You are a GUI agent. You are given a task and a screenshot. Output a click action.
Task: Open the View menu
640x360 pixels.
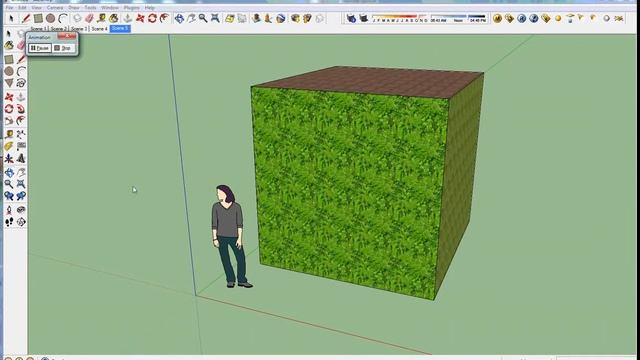coord(36,7)
